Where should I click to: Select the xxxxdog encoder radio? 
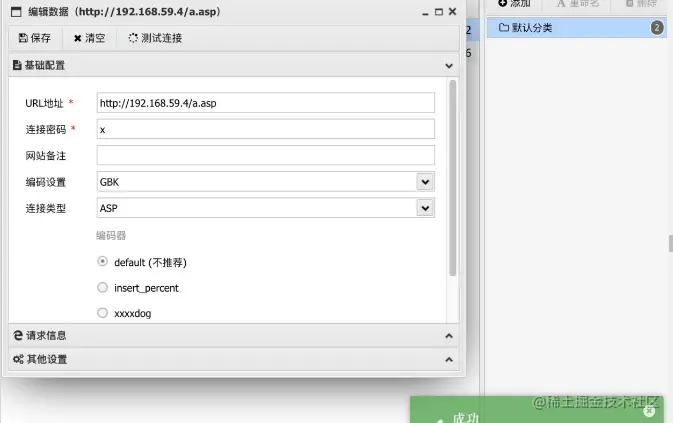pyautogui.click(x=103, y=313)
